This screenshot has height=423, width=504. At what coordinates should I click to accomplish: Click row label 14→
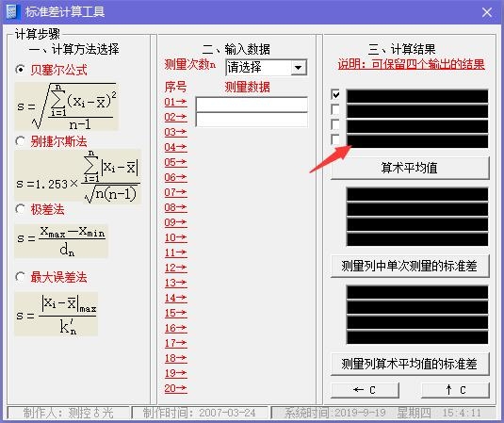175,298
